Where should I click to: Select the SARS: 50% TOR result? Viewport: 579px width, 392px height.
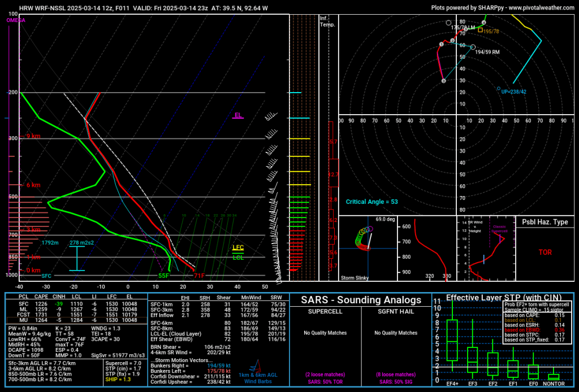point(324,382)
